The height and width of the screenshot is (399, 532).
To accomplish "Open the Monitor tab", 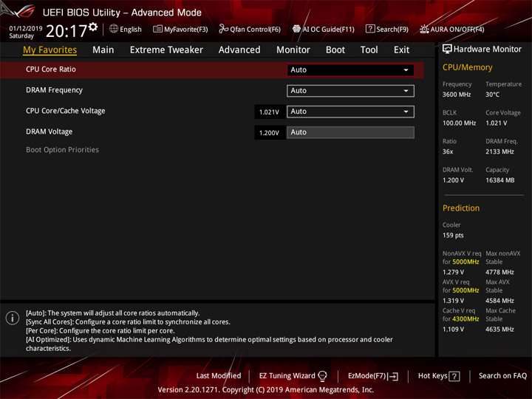I will [293, 50].
